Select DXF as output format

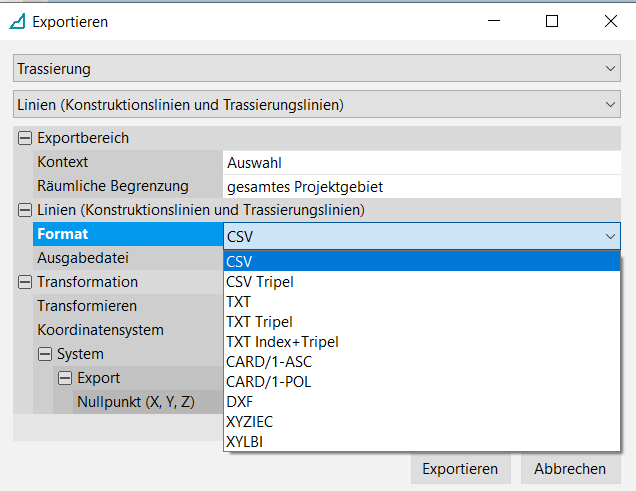pyautogui.click(x=239, y=402)
